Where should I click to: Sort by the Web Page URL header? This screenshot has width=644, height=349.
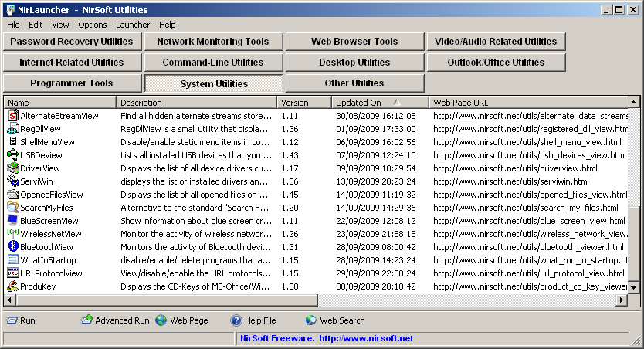(529, 103)
